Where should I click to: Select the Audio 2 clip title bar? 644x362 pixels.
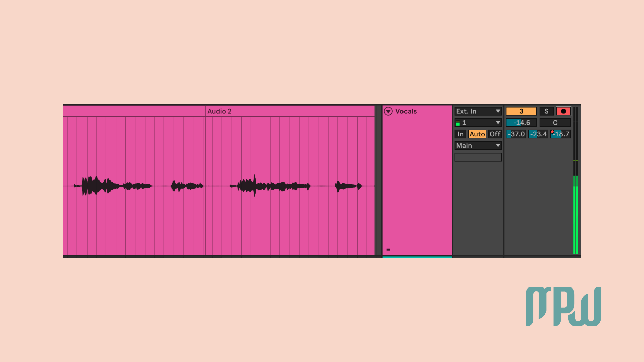pyautogui.click(x=220, y=111)
